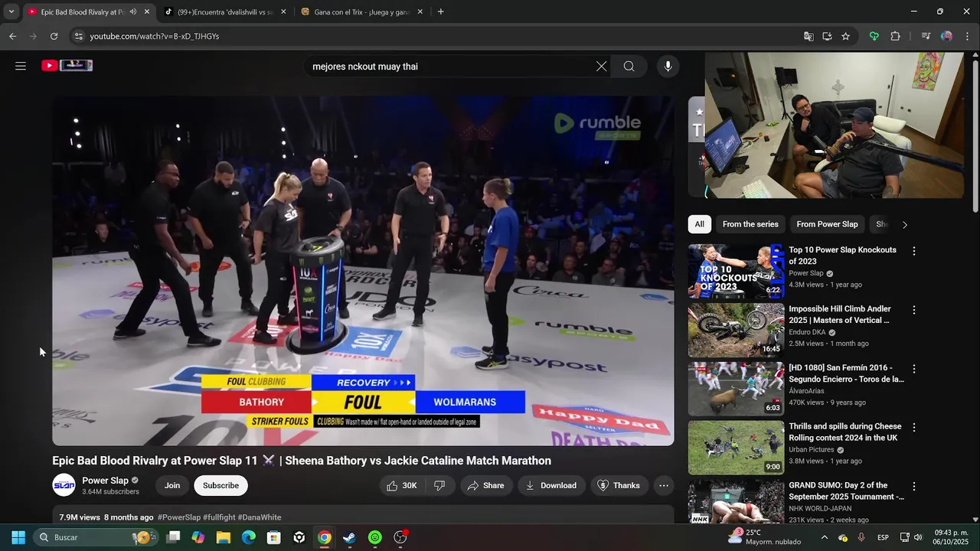980x551 pixels.
Task: View site information icon in address bar
Action: tap(77, 36)
